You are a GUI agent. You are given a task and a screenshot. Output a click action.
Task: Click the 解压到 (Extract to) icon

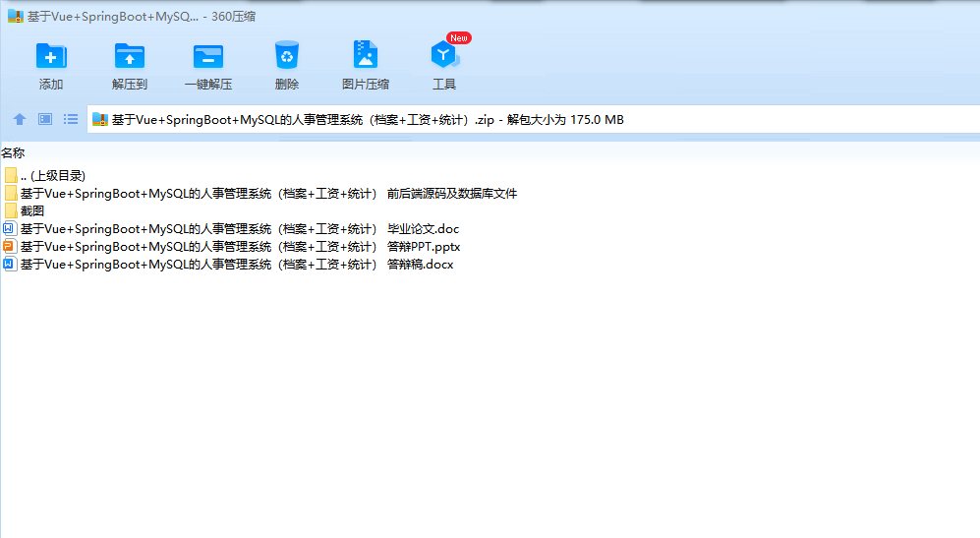coord(130,56)
